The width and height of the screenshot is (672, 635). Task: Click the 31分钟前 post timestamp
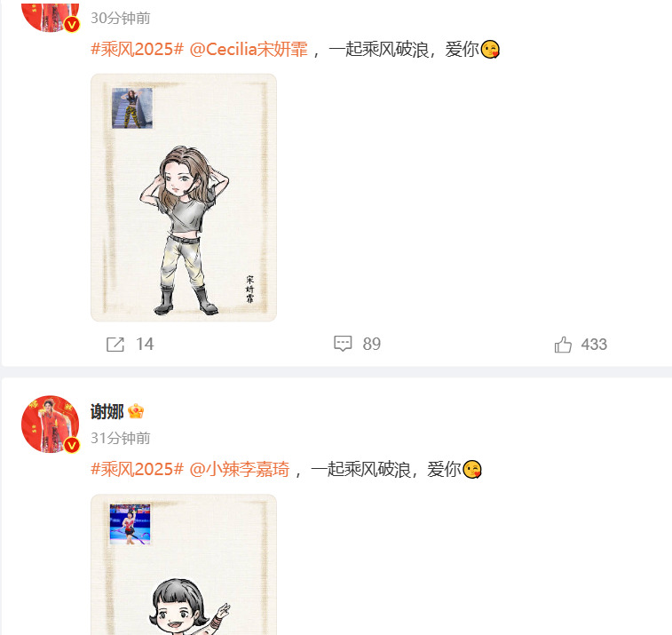tap(121, 438)
